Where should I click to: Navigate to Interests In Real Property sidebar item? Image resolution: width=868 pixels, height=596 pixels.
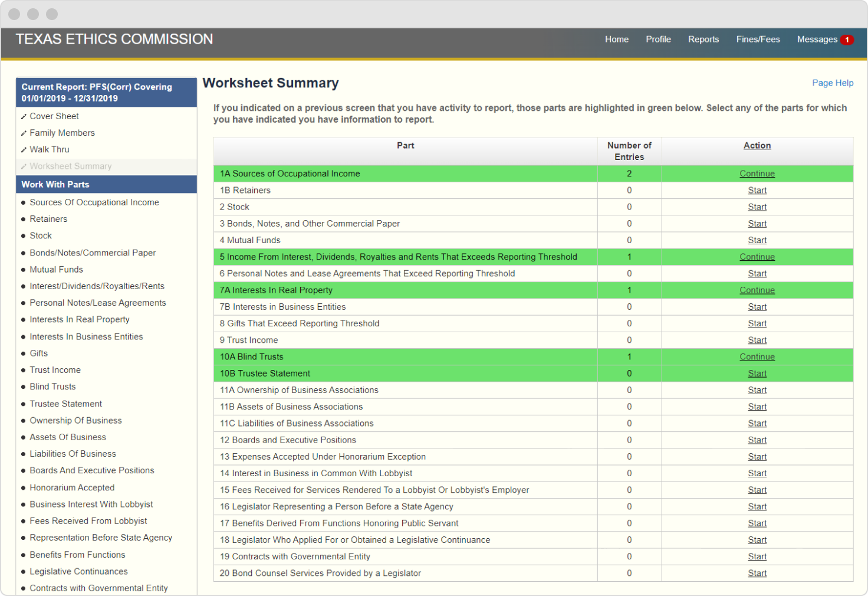tap(79, 319)
